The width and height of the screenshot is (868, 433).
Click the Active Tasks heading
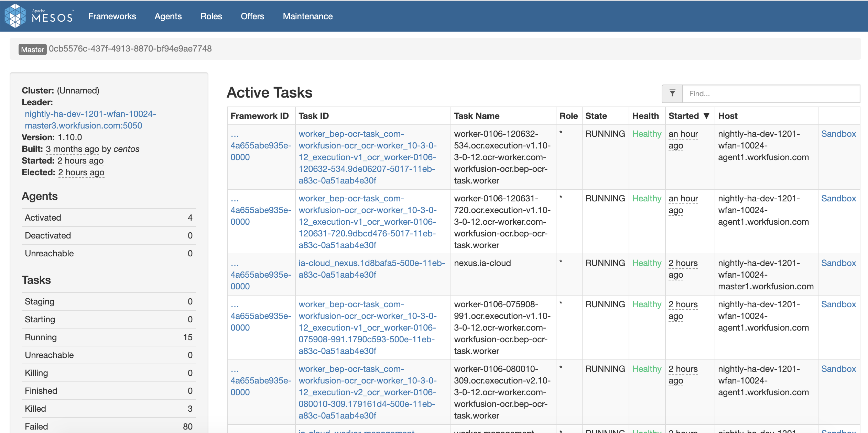pos(269,92)
